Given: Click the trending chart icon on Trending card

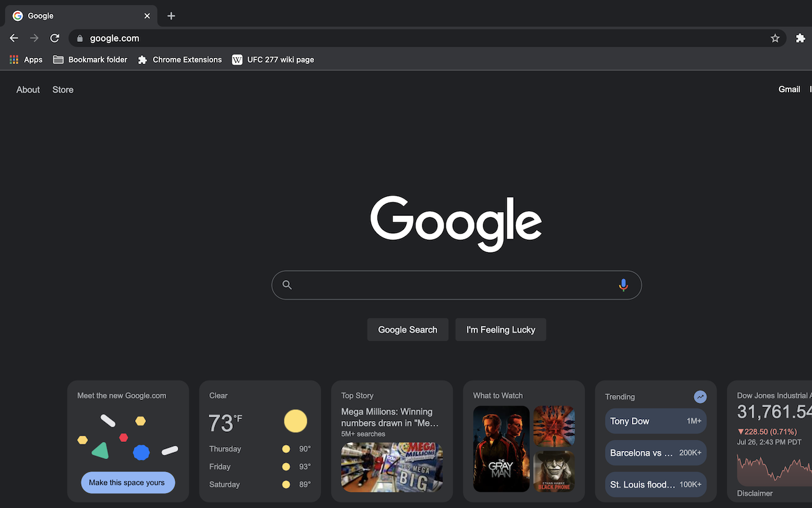Looking at the screenshot, I should [700, 396].
